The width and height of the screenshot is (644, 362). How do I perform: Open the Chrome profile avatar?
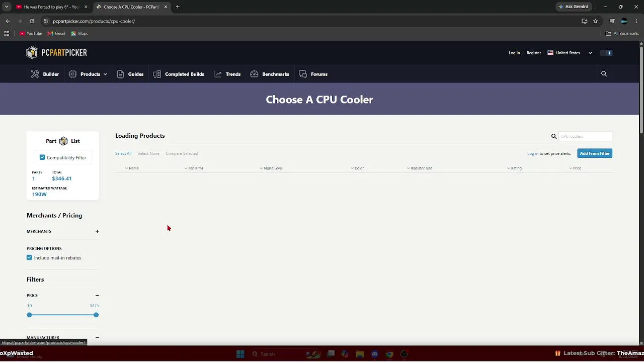tap(624, 21)
